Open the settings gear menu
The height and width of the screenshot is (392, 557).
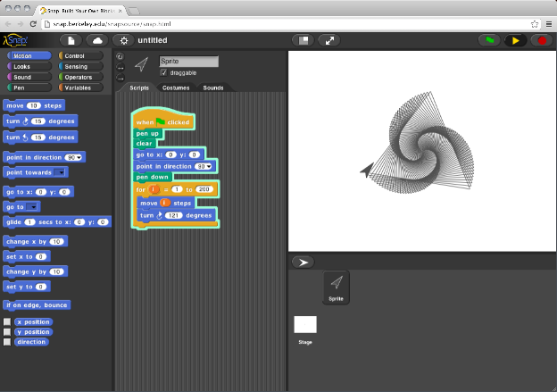[x=124, y=41]
